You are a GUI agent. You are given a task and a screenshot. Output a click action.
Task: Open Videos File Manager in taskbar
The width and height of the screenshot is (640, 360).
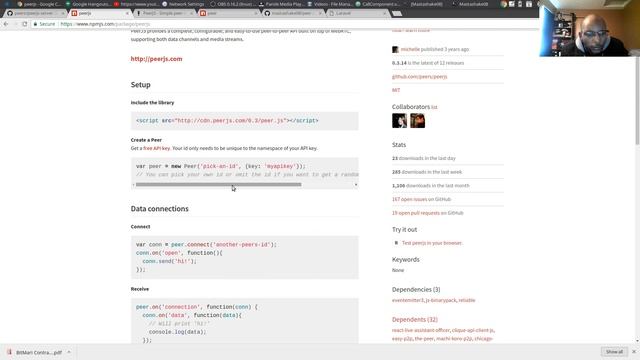tap(330, 4)
